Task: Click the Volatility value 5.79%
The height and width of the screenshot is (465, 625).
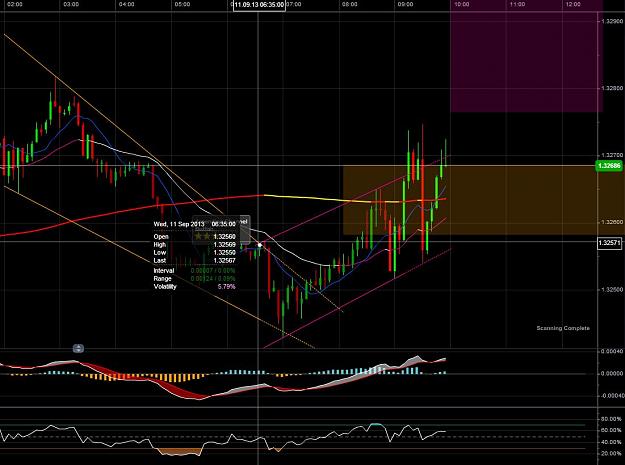Action: point(226,286)
